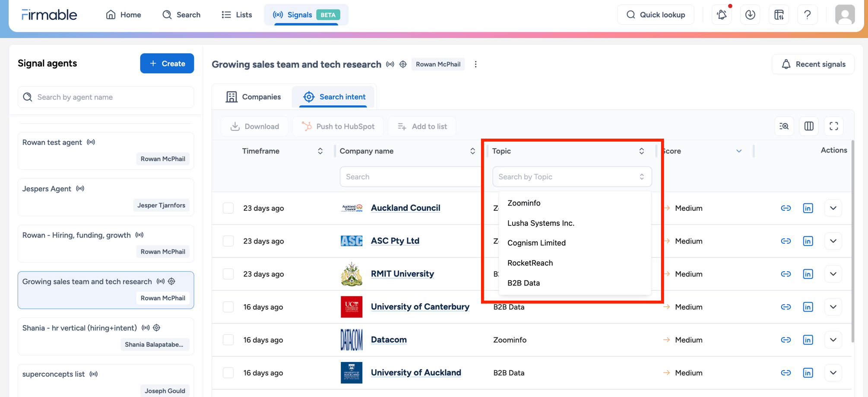Image resolution: width=868 pixels, height=397 pixels.
Task: Tick the RMIT University row checkbox
Action: 228,274
